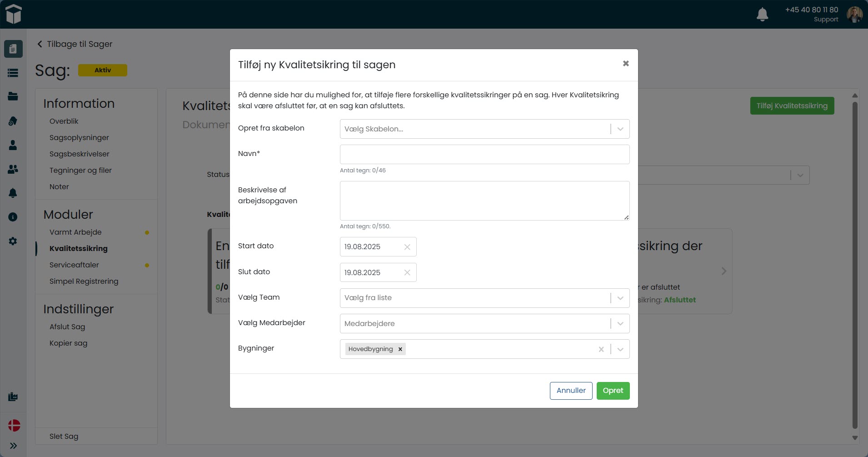
Task: Remove the Hovedbygning tag
Action: [x=400, y=349]
